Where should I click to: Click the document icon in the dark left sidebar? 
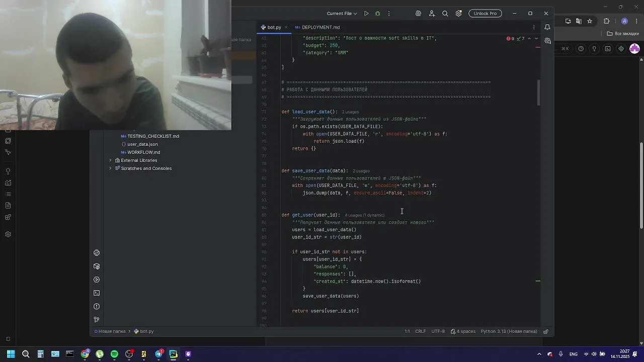8,206
